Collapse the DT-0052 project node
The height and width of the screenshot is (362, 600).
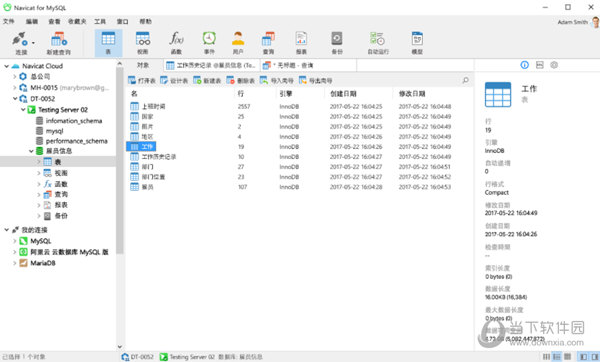[x=15, y=99]
